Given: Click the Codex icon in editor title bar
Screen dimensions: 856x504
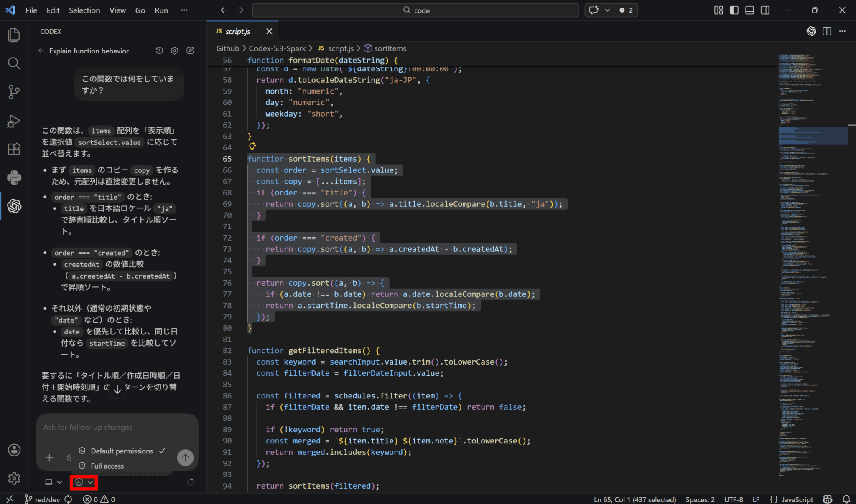Looking at the screenshot, I should (811, 31).
